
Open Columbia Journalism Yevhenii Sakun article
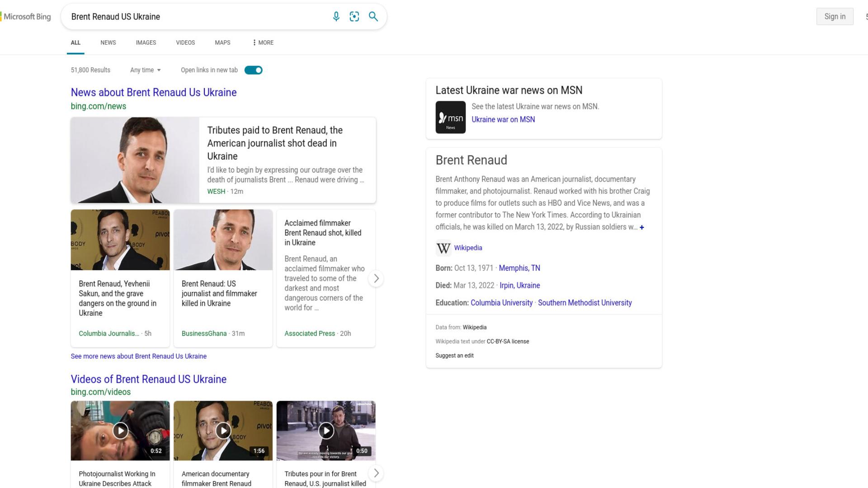pos(118,298)
